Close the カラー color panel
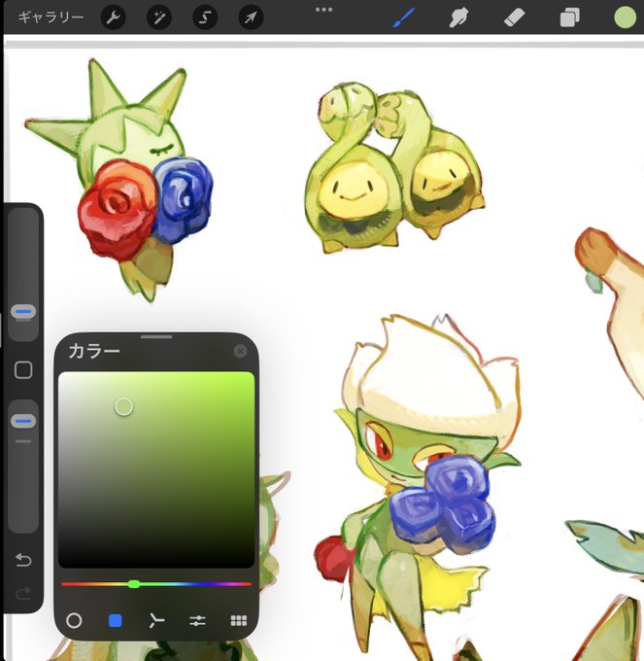The width and height of the screenshot is (644, 661). click(240, 351)
